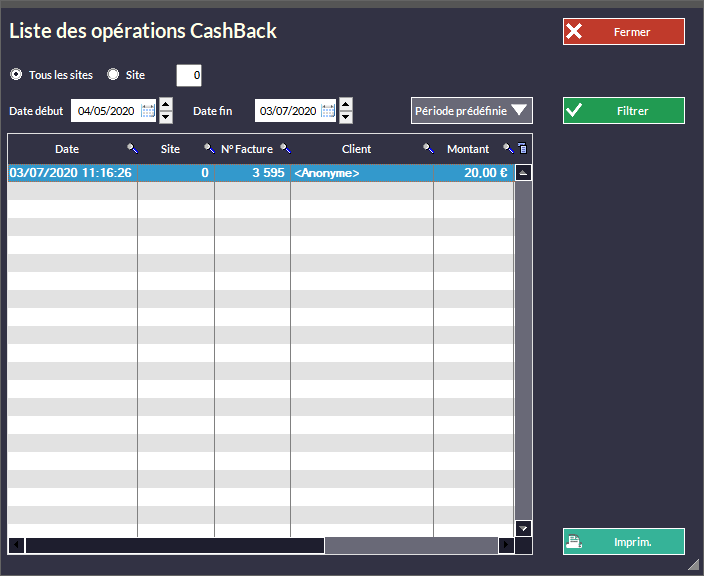Open the calendar picker for Date fin

[329, 111]
